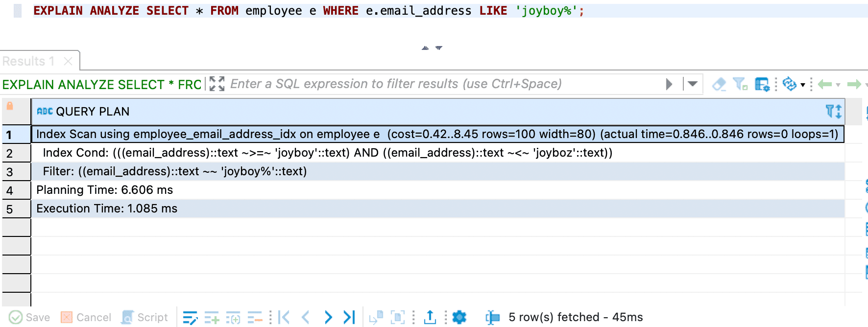Click the Cancel button
The height and width of the screenshot is (327, 868).
click(x=86, y=317)
